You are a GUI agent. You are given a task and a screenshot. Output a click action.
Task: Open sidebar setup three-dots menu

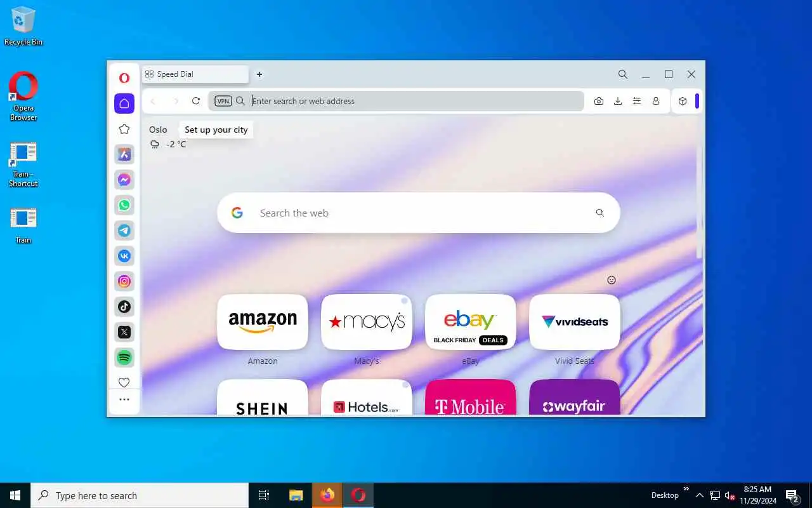click(124, 399)
